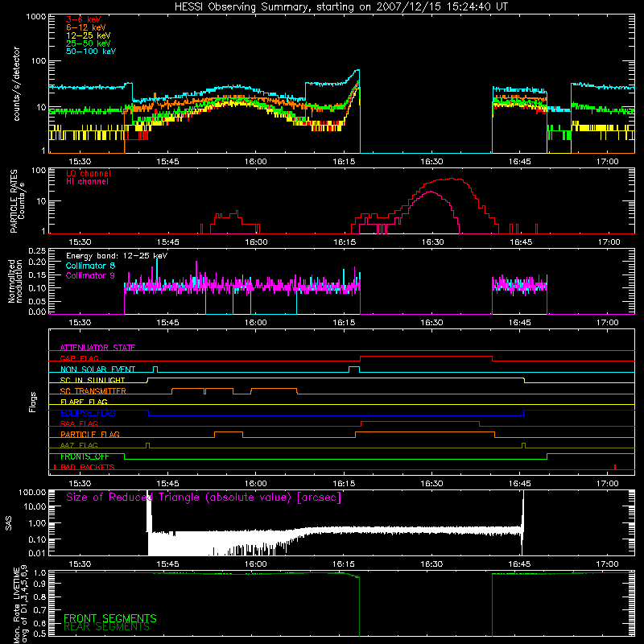
Task: Click the 15:30 tick under the count-rate plot
Action: tap(80, 162)
